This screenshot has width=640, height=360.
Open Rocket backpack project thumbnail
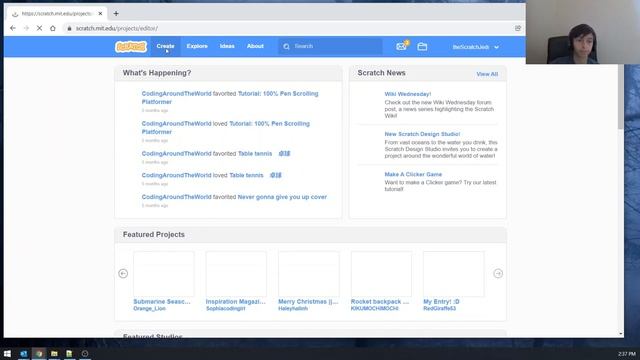click(381, 274)
